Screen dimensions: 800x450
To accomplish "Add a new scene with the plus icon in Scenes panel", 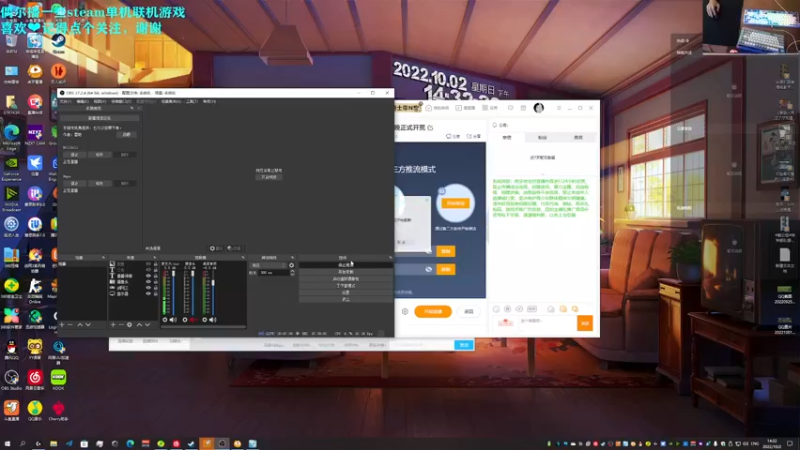I will click(x=62, y=324).
